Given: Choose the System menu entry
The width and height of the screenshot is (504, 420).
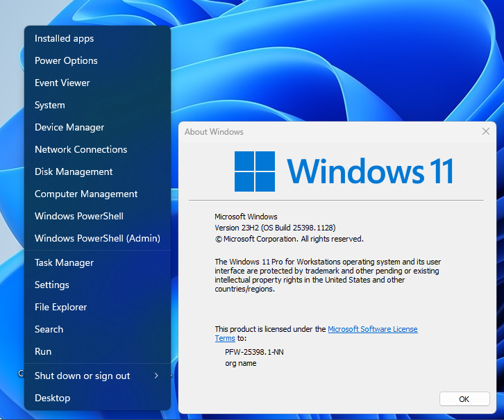Looking at the screenshot, I should [97, 105].
